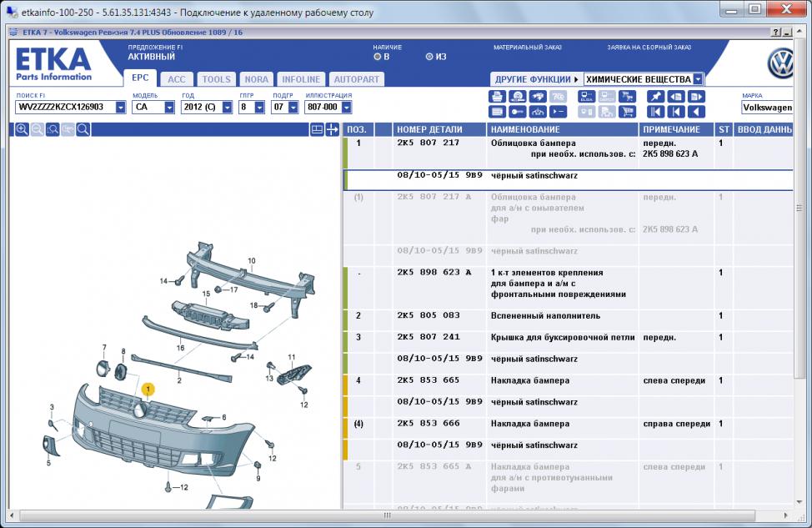Open the ХИМИЧЕСКИЕ ВЕЩЕСТВА dropdown

click(698, 79)
